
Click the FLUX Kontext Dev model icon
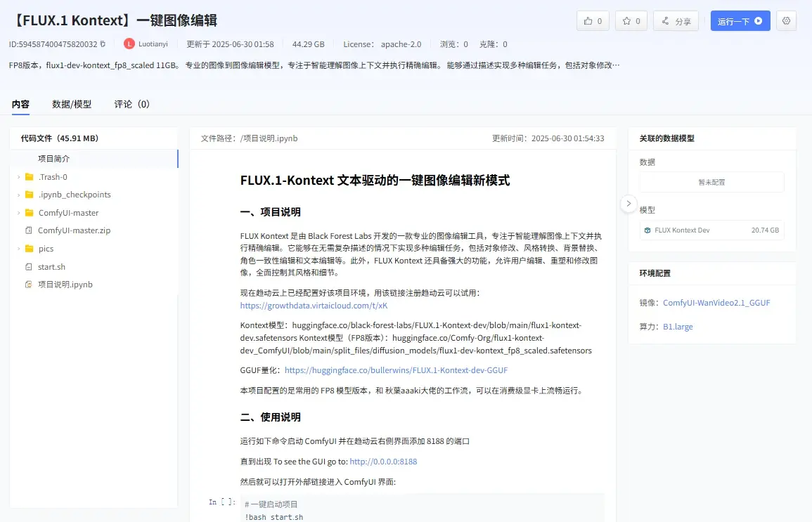[x=647, y=230]
